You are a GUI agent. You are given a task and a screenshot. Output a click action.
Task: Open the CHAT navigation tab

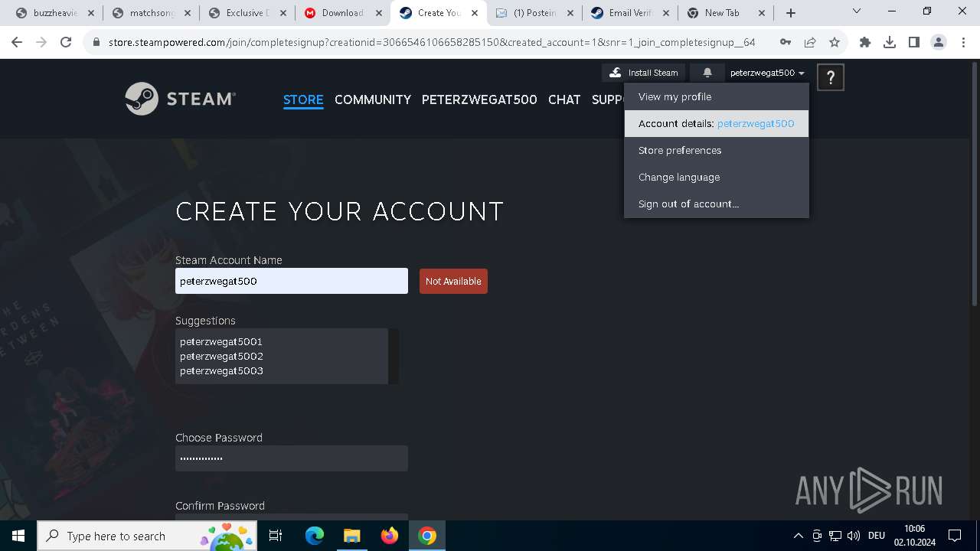564,99
